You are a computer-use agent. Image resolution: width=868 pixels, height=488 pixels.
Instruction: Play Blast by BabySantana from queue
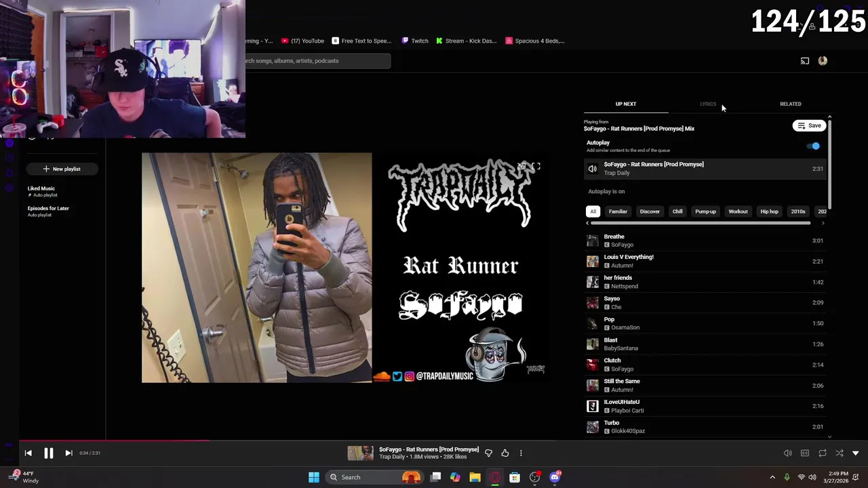point(705,344)
